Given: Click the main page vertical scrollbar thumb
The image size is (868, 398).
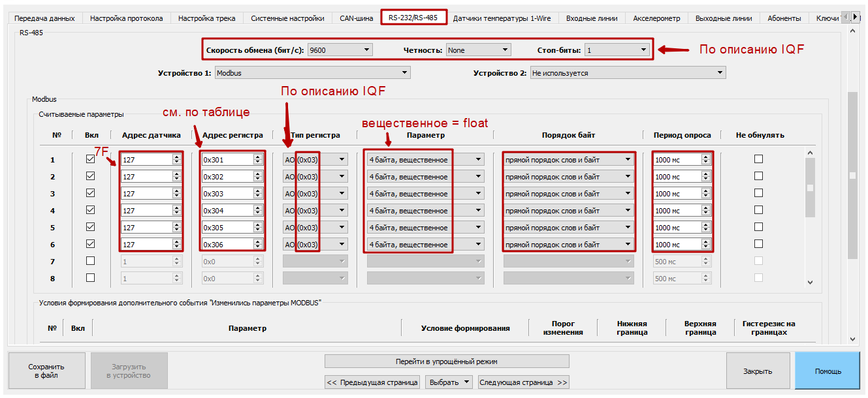Looking at the screenshot, I should 852,175.
